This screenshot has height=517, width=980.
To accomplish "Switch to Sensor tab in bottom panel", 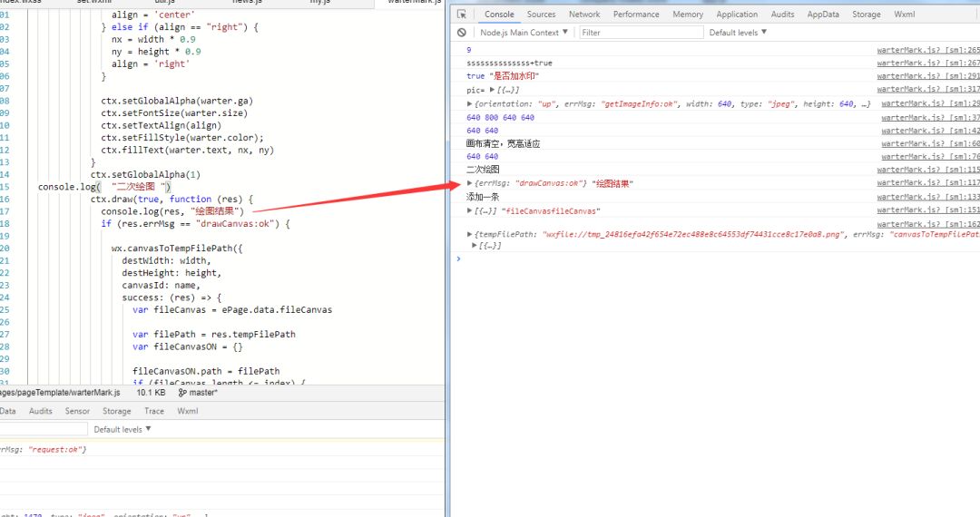I will tap(77, 411).
